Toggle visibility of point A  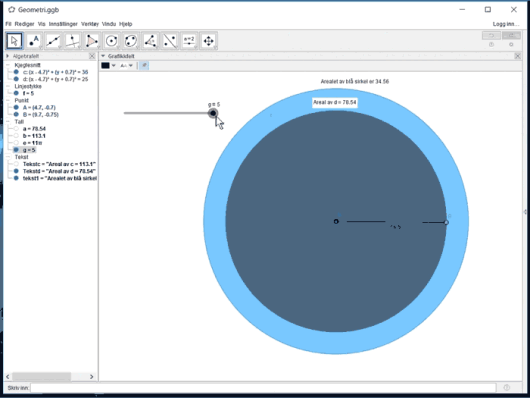pyautogui.click(x=16, y=108)
